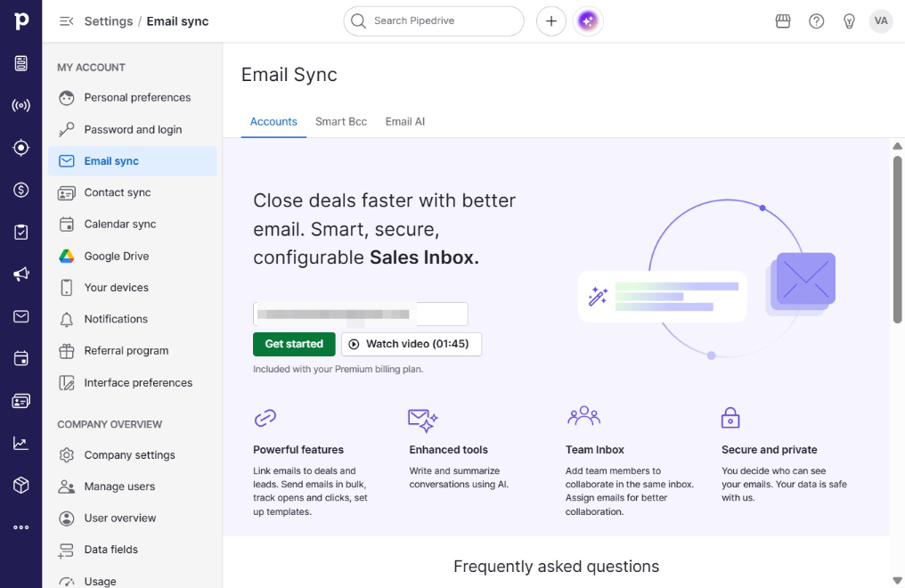The height and width of the screenshot is (588, 905).
Task: Open the VA user avatar menu
Action: [881, 21]
